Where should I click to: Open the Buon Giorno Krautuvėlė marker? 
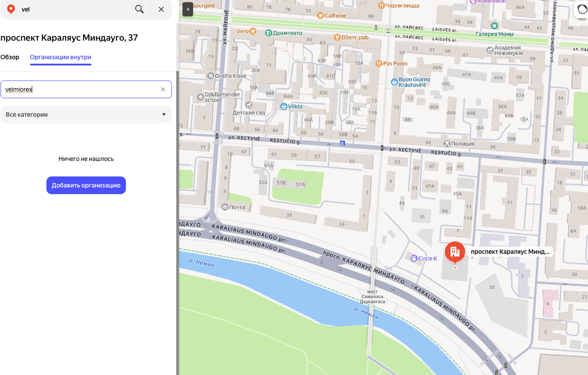395,82
